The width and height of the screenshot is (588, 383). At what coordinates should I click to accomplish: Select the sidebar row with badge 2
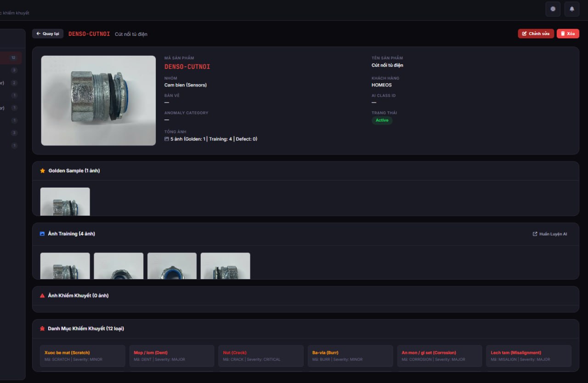[x=11, y=83]
